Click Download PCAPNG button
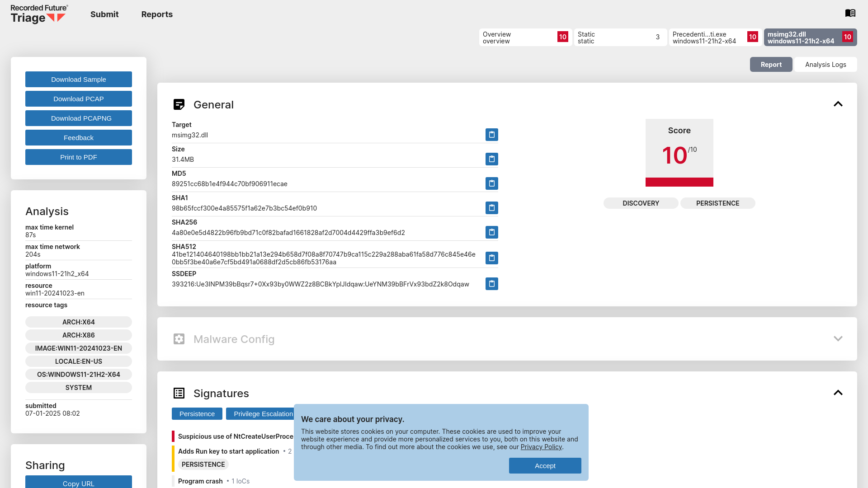This screenshot has width=868, height=488. [79, 118]
